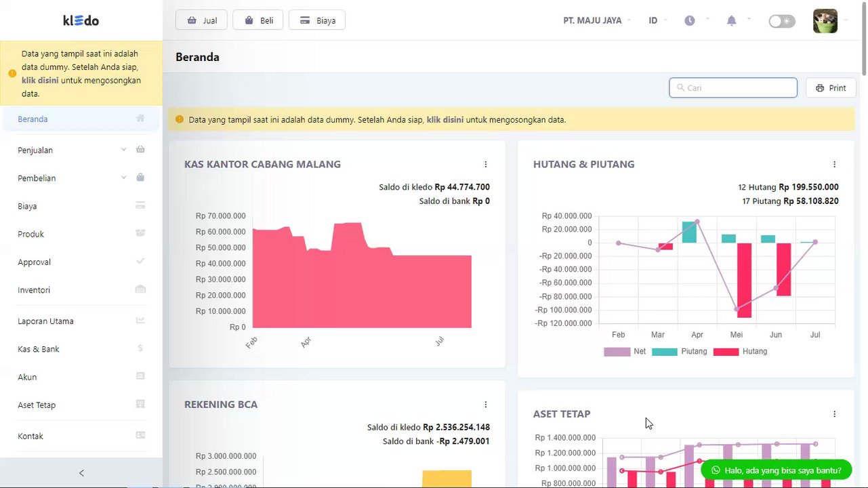Open three-dot menu of Hutang & Piutang card
The height and width of the screenshot is (488, 868).
point(834,164)
